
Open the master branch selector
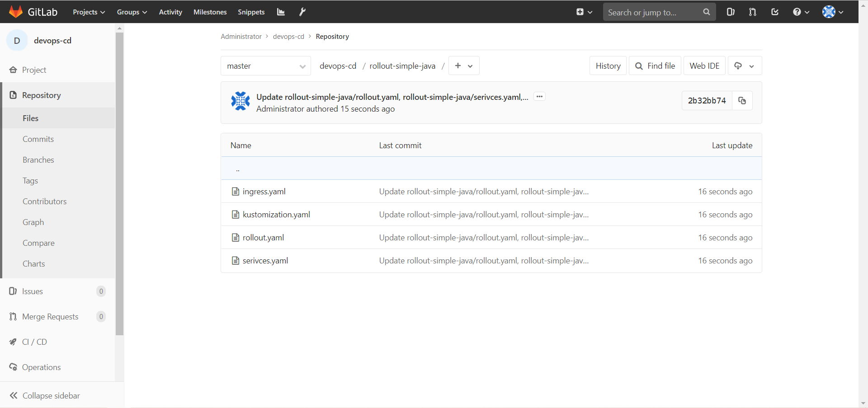pyautogui.click(x=266, y=66)
